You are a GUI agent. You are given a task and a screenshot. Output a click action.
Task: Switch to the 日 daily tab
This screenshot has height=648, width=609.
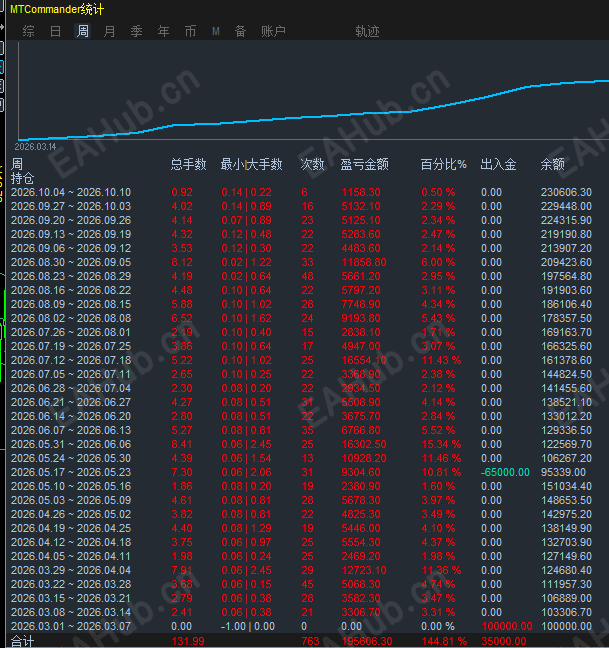(x=55, y=31)
